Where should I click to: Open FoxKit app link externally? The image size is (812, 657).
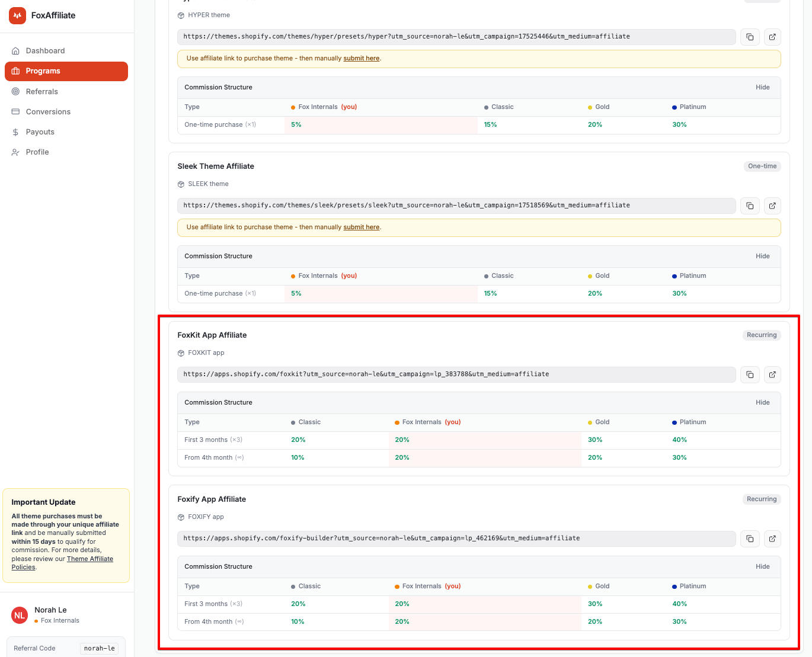click(x=772, y=374)
